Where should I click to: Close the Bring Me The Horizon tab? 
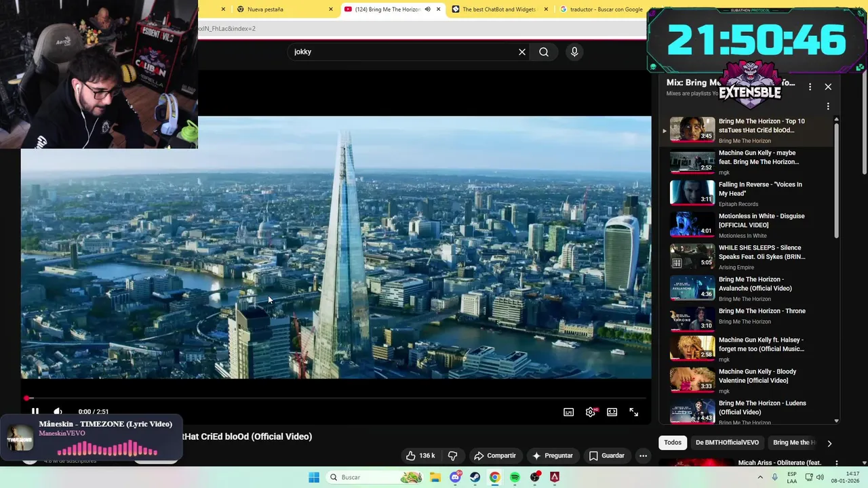click(x=439, y=9)
